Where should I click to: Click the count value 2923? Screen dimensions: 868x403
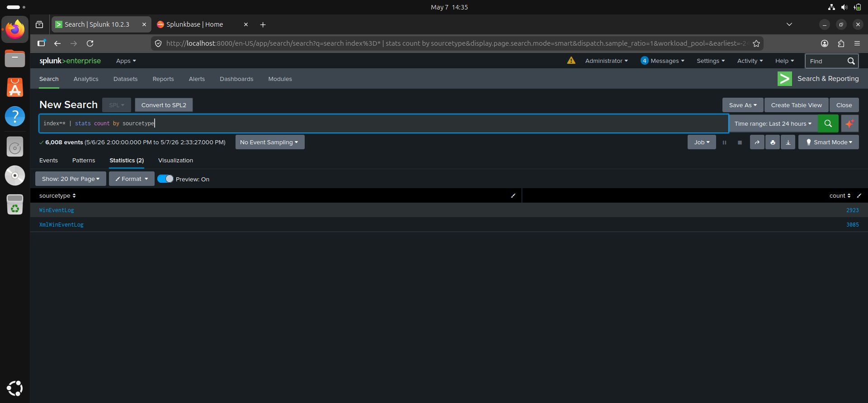point(852,210)
